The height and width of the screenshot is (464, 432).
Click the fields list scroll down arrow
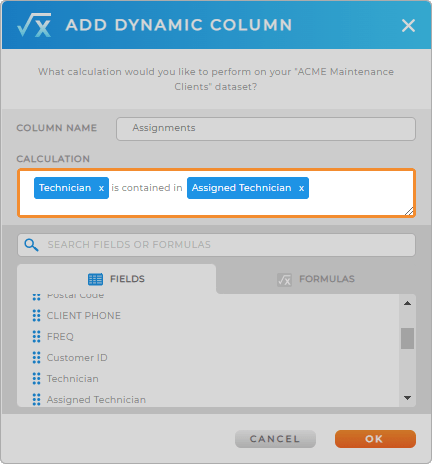tap(407, 398)
